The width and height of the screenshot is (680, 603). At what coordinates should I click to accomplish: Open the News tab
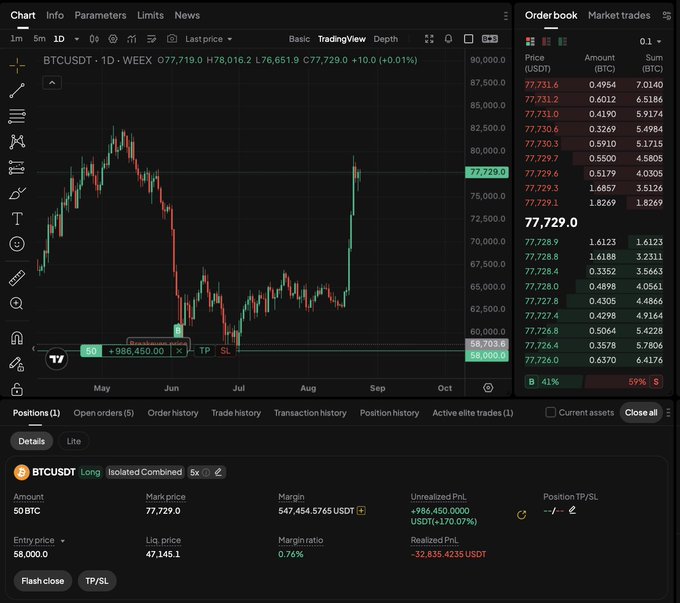point(187,15)
